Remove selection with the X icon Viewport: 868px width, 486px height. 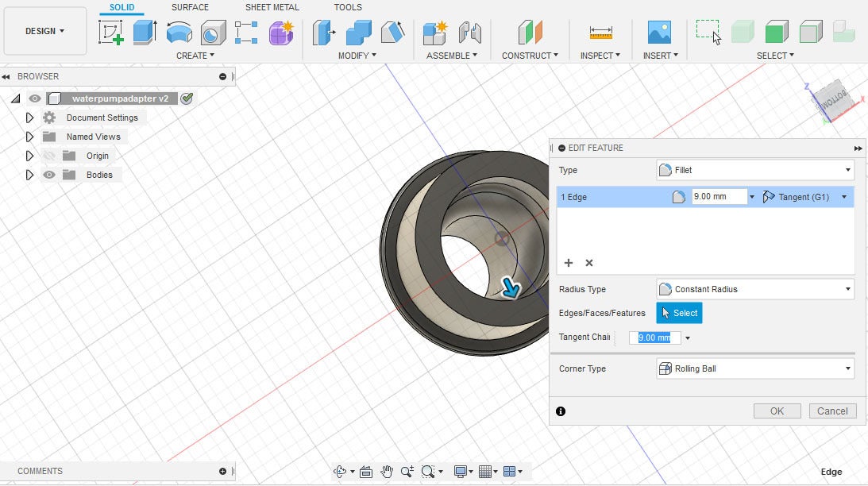(x=589, y=263)
